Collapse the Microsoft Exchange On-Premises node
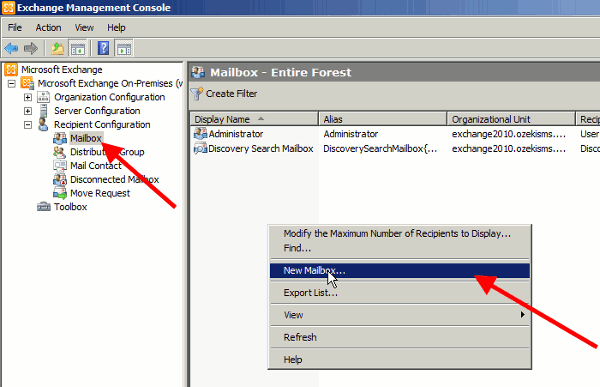This screenshot has height=387, width=600. tap(12, 83)
